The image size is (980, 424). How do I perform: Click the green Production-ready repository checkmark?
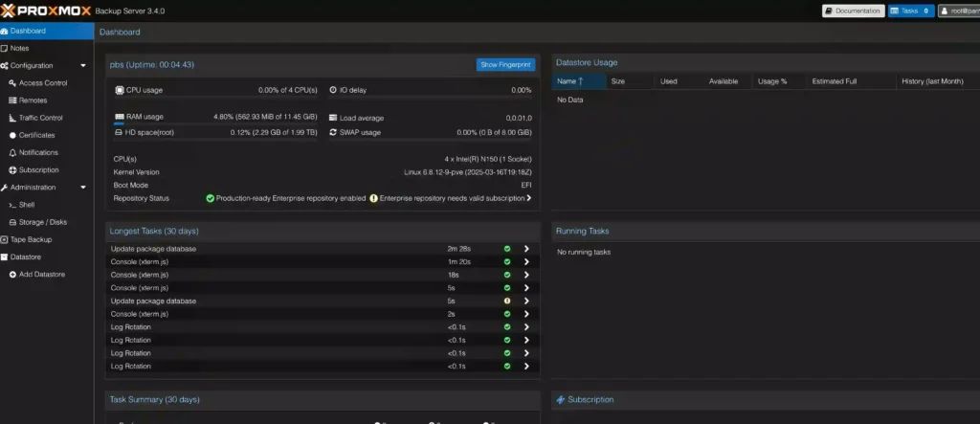click(x=211, y=198)
